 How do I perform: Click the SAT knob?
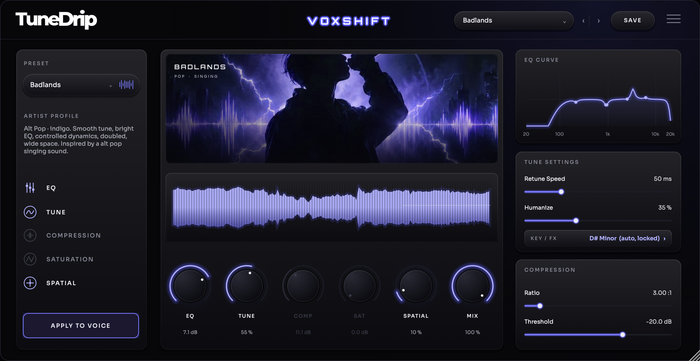pos(359,286)
